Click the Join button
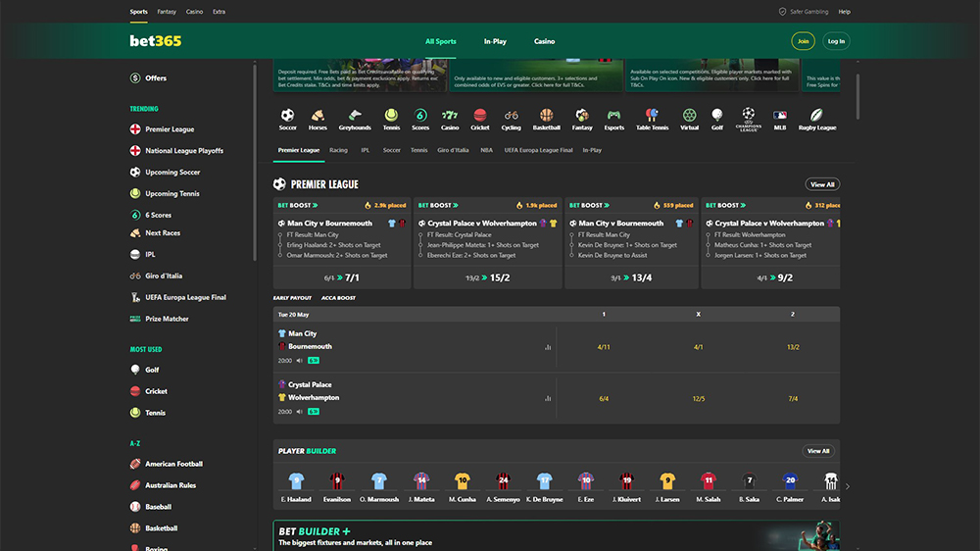The image size is (980, 551). coord(804,41)
